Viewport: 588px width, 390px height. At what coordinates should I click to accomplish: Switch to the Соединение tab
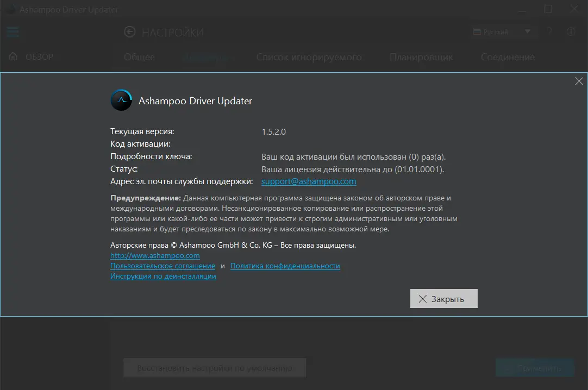click(x=507, y=56)
